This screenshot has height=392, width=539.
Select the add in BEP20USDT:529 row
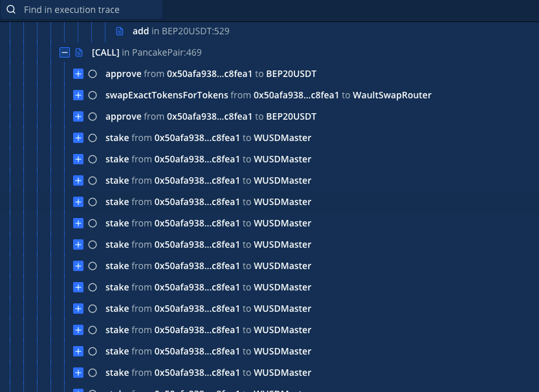click(x=181, y=31)
